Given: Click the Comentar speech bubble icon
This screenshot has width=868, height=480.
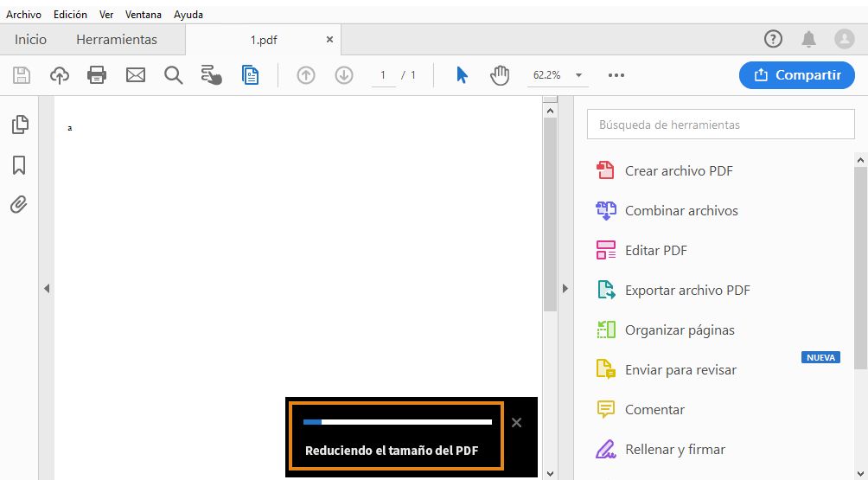Looking at the screenshot, I should click(605, 410).
